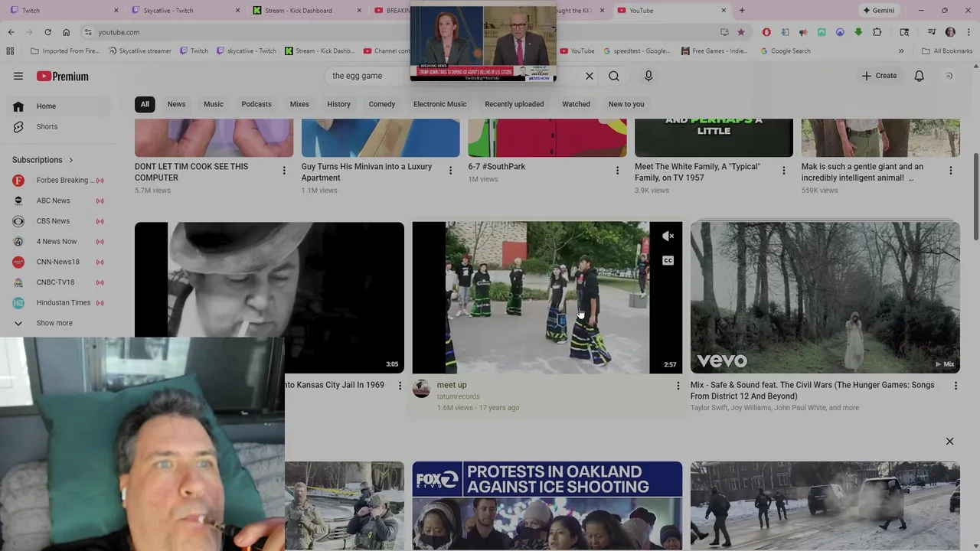
Task: Open options for 'Mak is such a gentle giant' video
Action: coord(950,171)
